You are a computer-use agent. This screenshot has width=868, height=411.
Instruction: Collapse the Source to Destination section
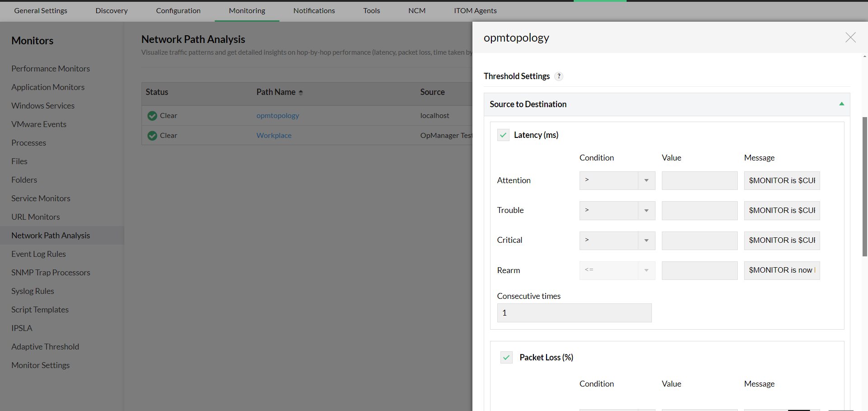(x=841, y=104)
